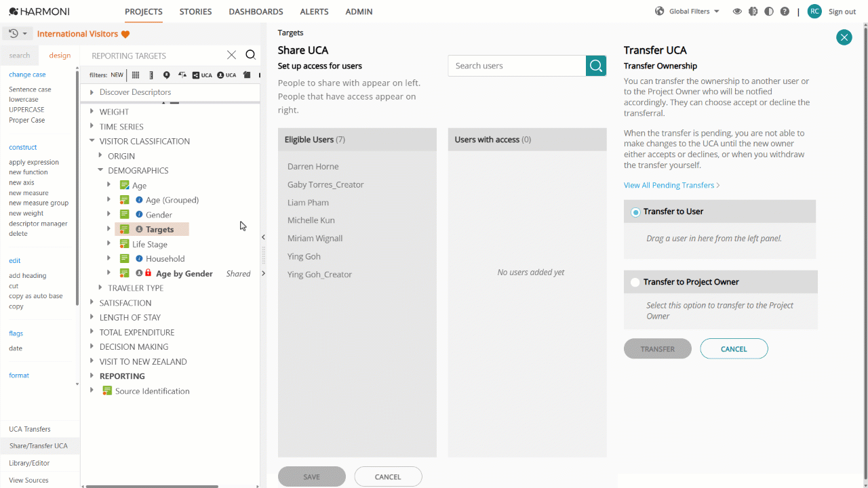868x488 pixels.
Task: Toggle the shared UCA filter
Action: point(202,75)
